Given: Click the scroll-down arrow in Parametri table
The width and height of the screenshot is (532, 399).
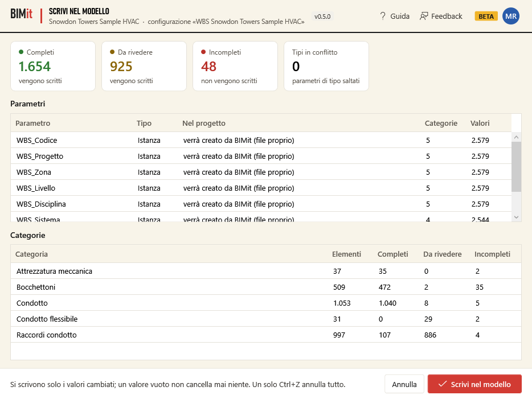Looking at the screenshot, I should pyautogui.click(x=516, y=217).
